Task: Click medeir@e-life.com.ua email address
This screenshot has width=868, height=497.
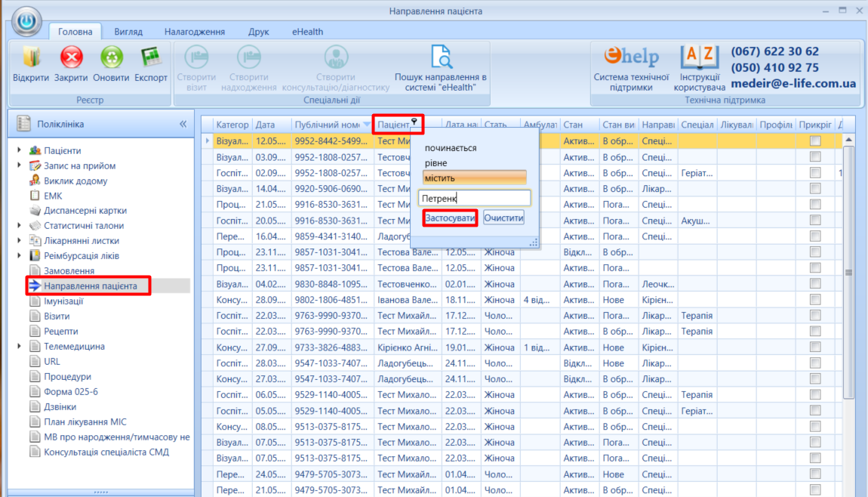Action: coord(793,84)
